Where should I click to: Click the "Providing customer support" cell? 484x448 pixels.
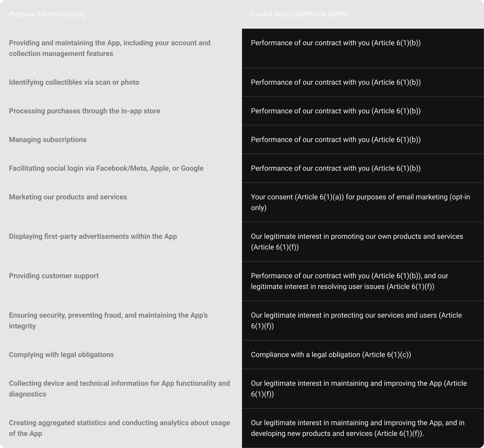pyautogui.click(x=54, y=276)
